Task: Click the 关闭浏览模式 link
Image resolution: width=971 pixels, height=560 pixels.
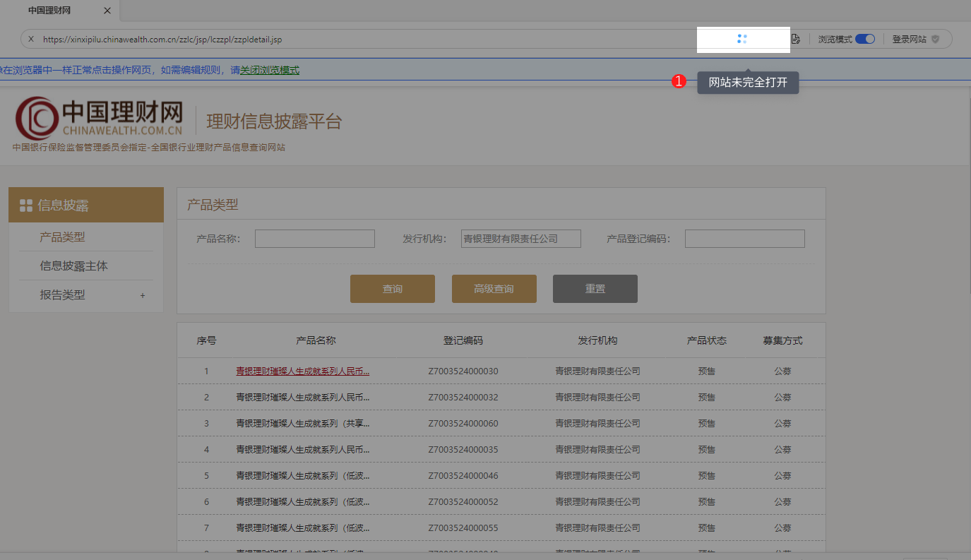Action: [x=270, y=70]
